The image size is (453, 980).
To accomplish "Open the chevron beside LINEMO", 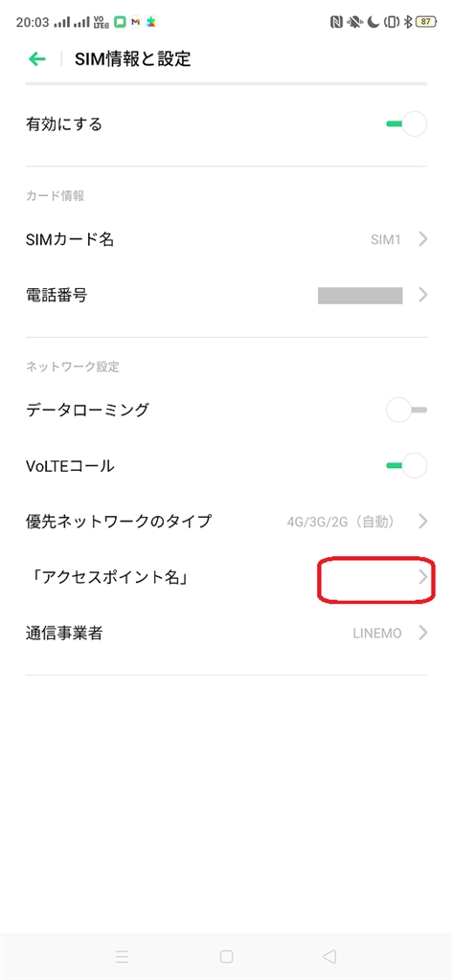I will tap(423, 633).
